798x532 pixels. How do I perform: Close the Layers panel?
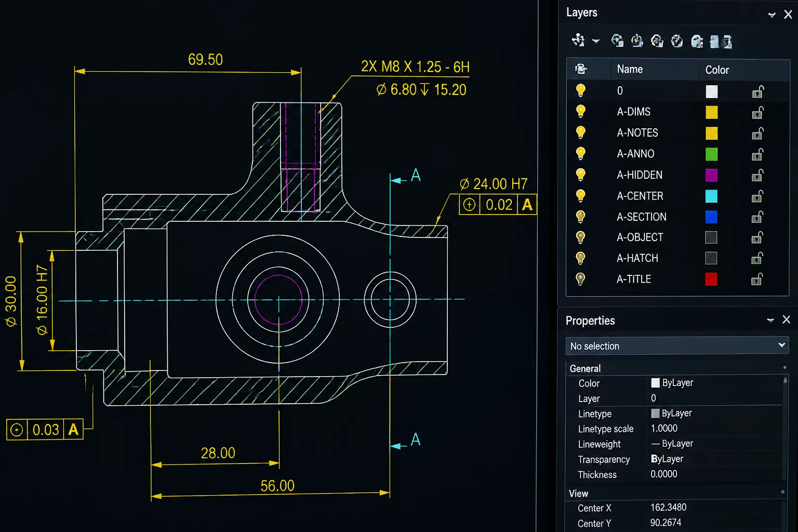(788, 15)
